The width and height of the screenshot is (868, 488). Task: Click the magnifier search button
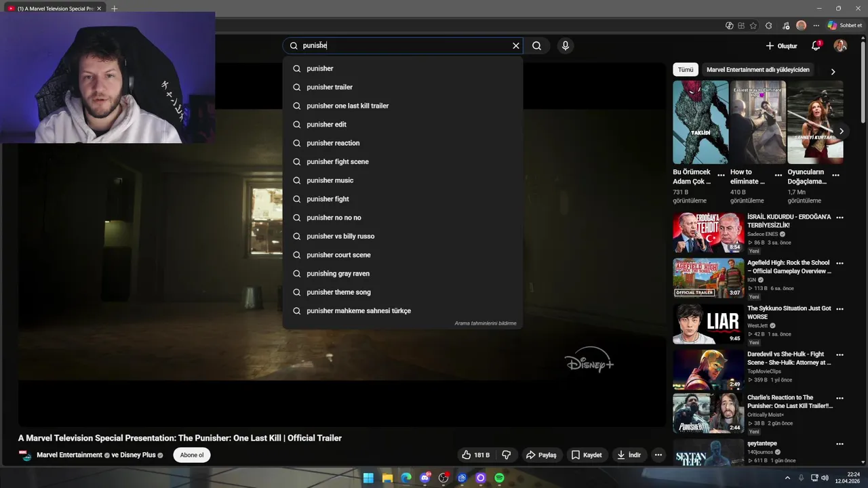[536, 45]
